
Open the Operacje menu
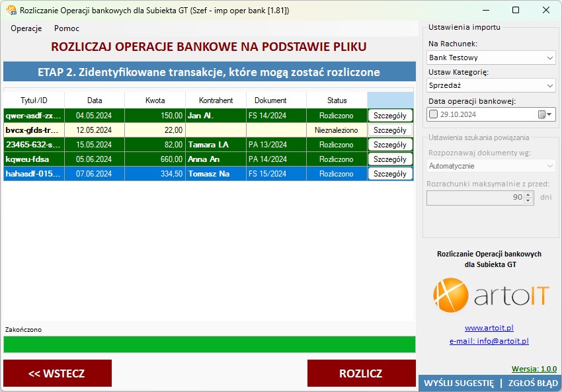26,28
